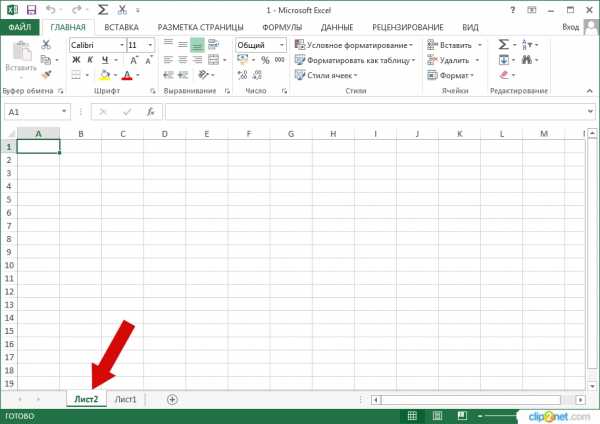Increase font size with the larger A icon

(x=134, y=60)
